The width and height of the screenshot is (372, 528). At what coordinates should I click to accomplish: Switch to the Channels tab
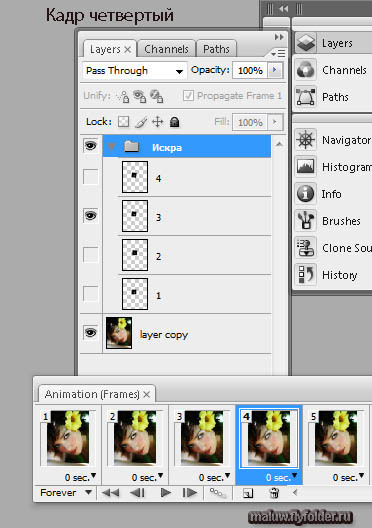click(x=166, y=49)
